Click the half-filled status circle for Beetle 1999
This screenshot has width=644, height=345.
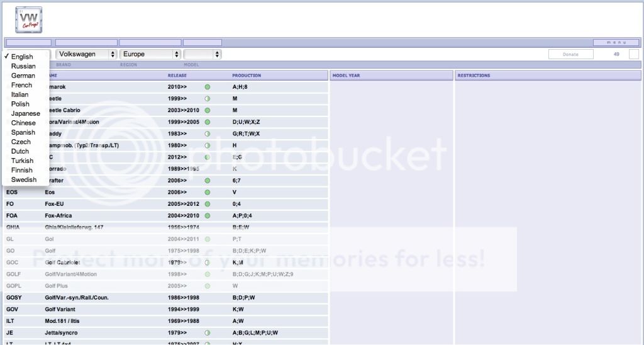tap(208, 99)
